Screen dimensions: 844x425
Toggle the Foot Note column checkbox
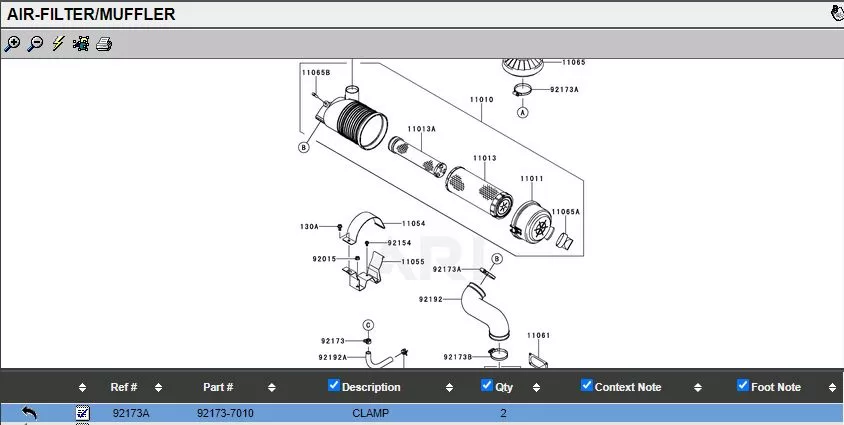pos(743,386)
